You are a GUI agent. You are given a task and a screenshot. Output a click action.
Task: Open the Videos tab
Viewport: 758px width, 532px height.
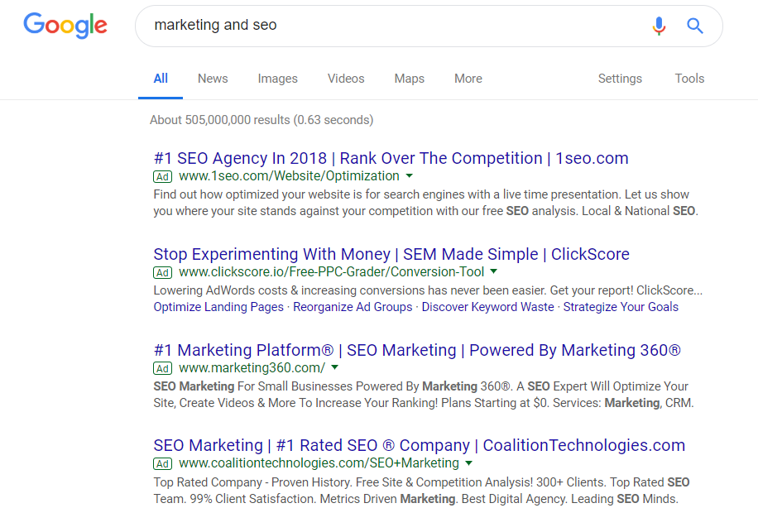pos(346,79)
